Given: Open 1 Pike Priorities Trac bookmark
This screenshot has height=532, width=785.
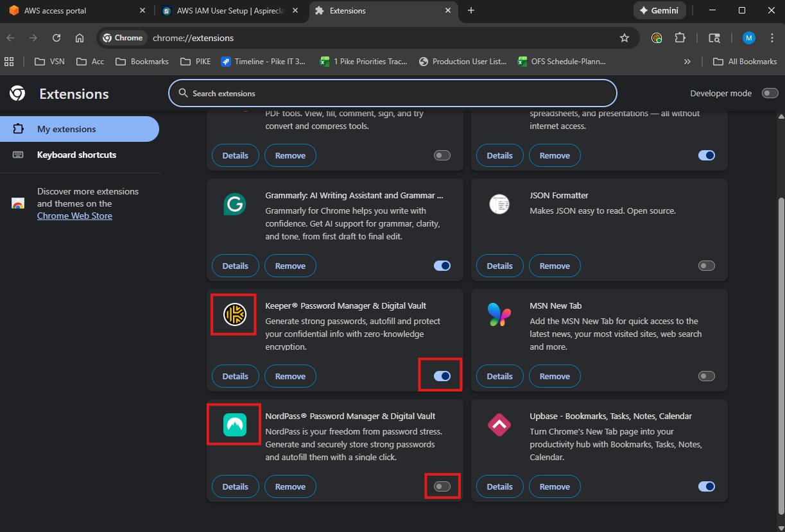Looking at the screenshot, I should click(x=363, y=62).
